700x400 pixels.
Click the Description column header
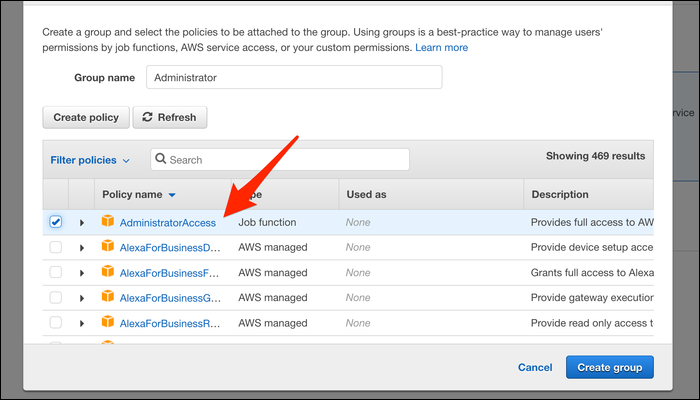pyautogui.click(x=560, y=195)
